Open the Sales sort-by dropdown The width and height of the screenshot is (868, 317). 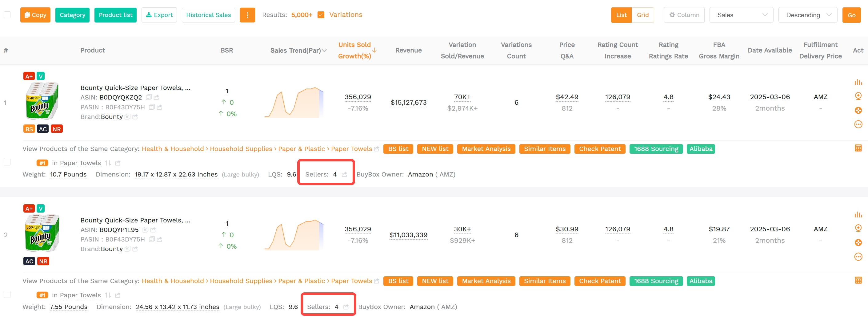click(x=741, y=15)
